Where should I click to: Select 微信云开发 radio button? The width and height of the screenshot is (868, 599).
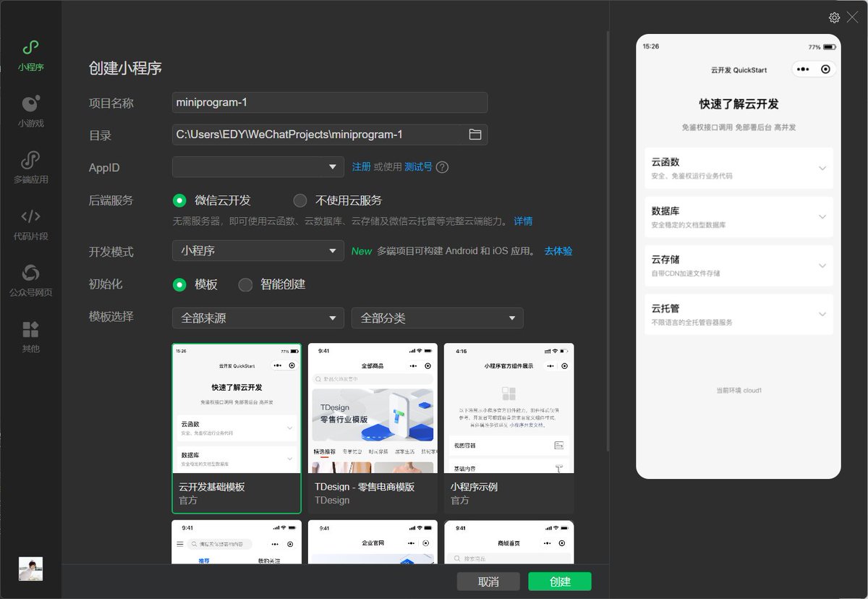179,200
